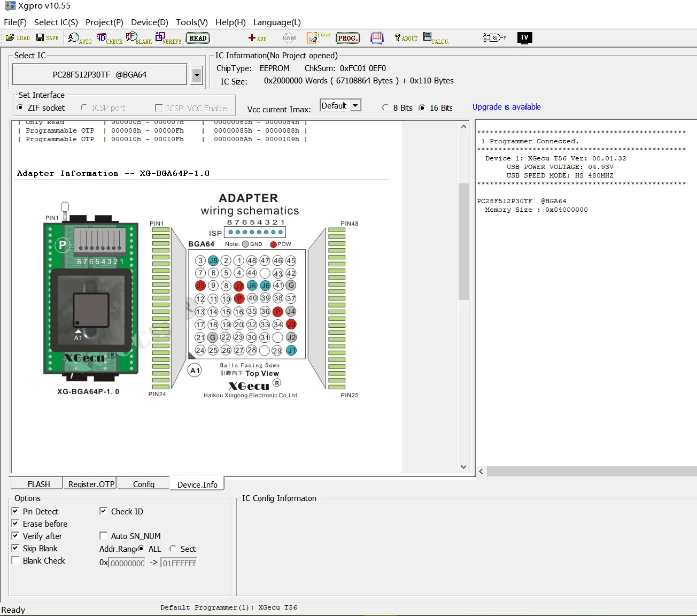Click the TV toolbar icon
Image resolution: width=697 pixels, height=616 pixels.
524,37
